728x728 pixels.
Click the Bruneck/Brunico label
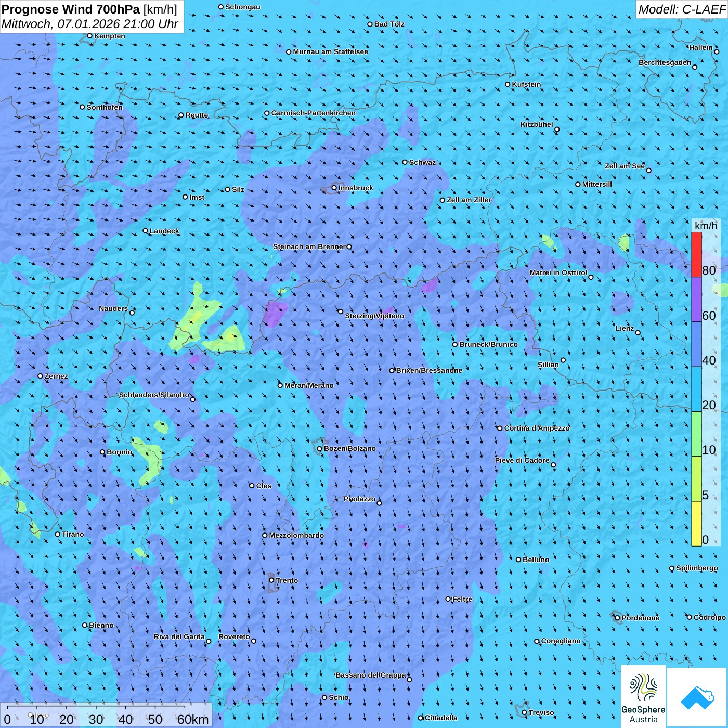(488, 344)
